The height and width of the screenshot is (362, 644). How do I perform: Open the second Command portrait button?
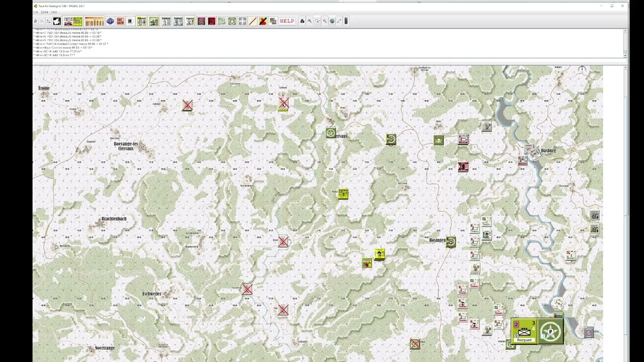(154, 21)
